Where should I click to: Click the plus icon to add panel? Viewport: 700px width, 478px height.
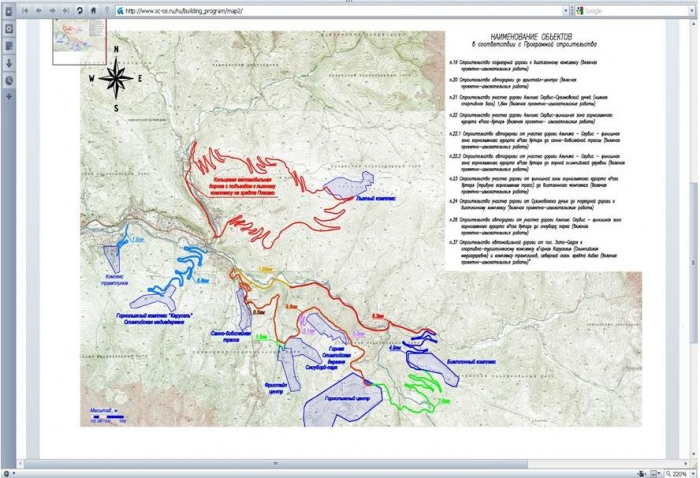9,96
